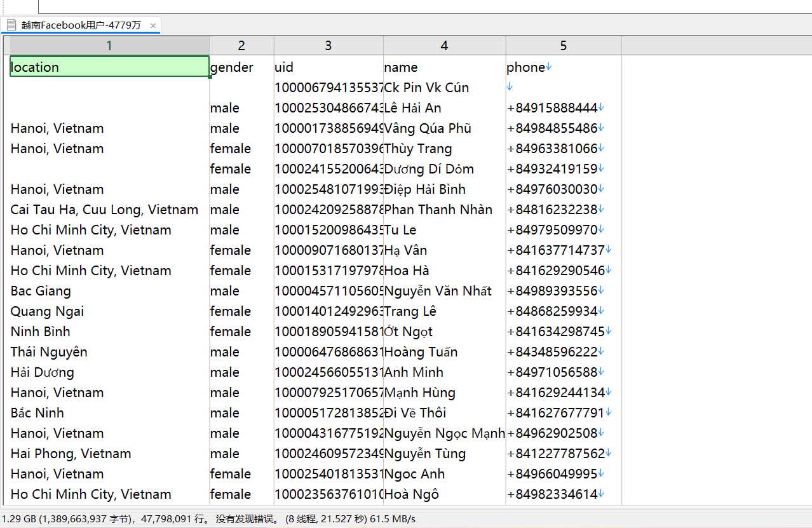Click the '61.5 MB/s' speed in status bar

[393, 519]
